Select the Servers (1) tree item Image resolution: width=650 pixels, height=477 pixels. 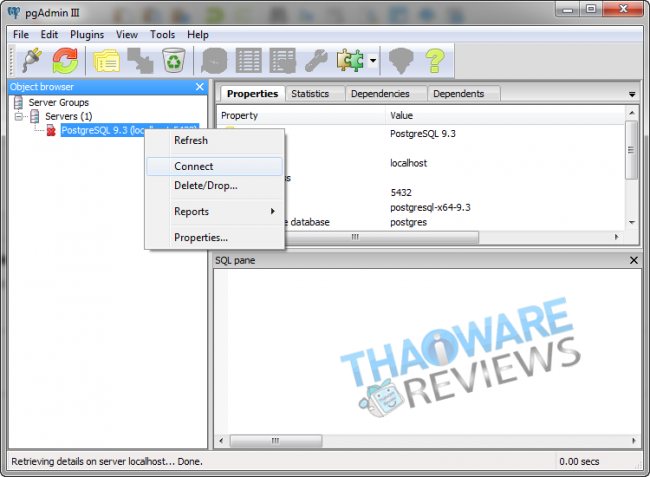click(68, 116)
